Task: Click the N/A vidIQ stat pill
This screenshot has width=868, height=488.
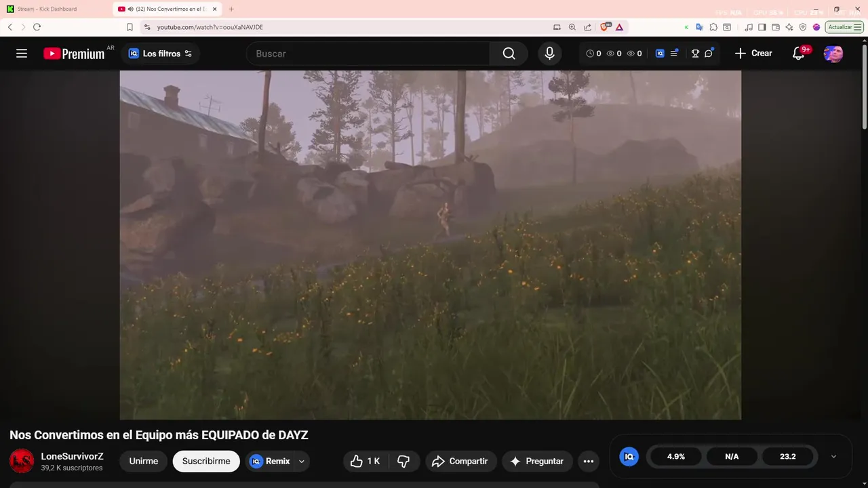Action: pos(732,456)
